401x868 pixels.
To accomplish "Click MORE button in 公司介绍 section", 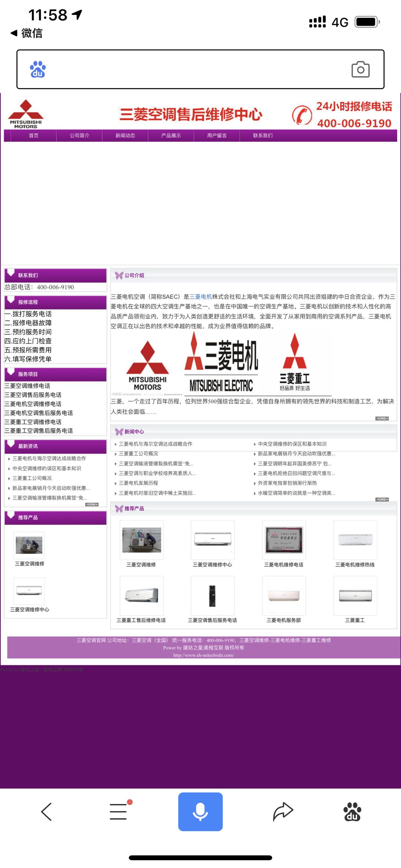I will coord(382,419).
